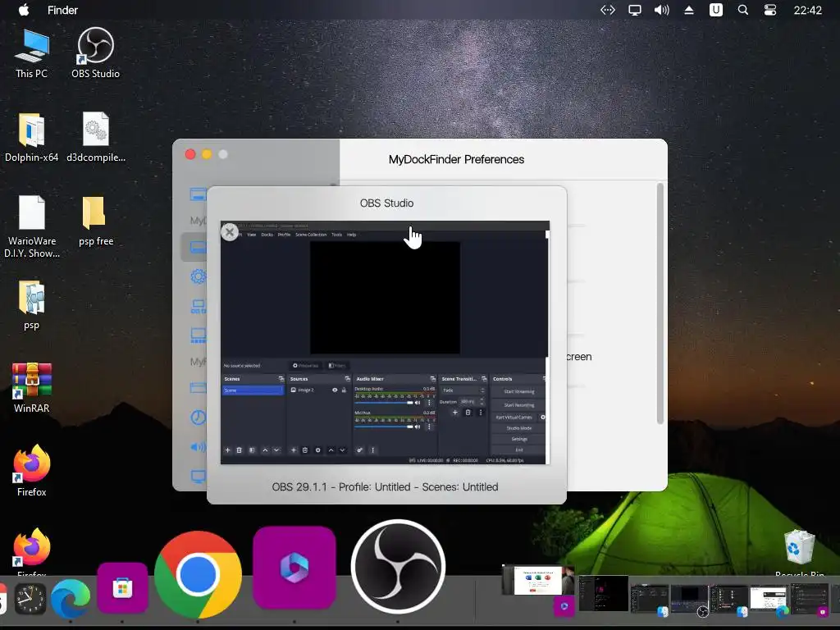The width and height of the screenshot is (840, 630).
Task: Select the 'psp free' folder
Action: (x=96, y=221)
